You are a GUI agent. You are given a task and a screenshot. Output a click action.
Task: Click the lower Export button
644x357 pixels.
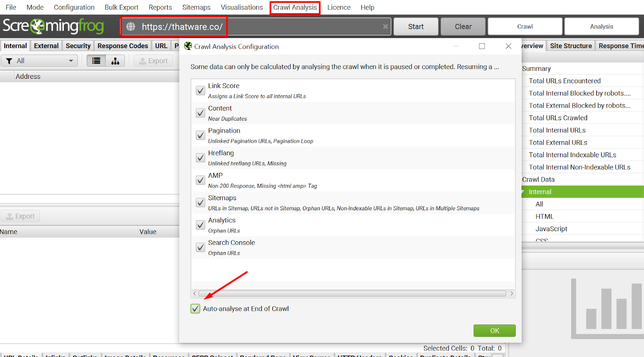point(21,216)
